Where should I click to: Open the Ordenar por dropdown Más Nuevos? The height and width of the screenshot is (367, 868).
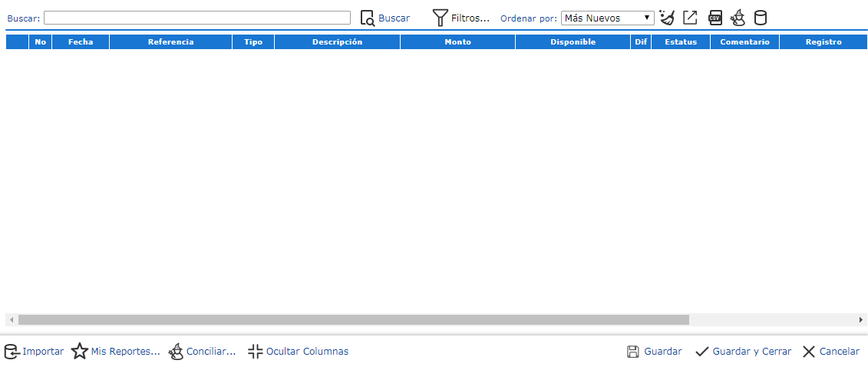click(x=607, y=18)
